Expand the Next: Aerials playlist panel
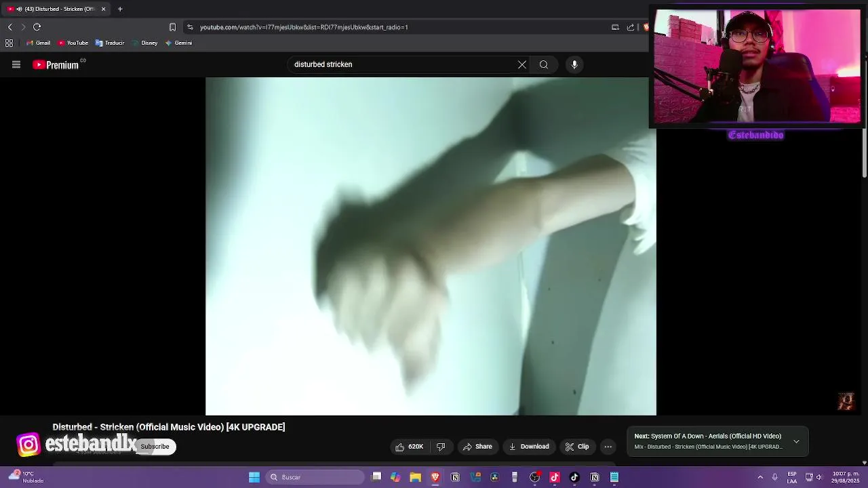The width and height of the screenshot is (868, 488). click(x=796, y=441)
